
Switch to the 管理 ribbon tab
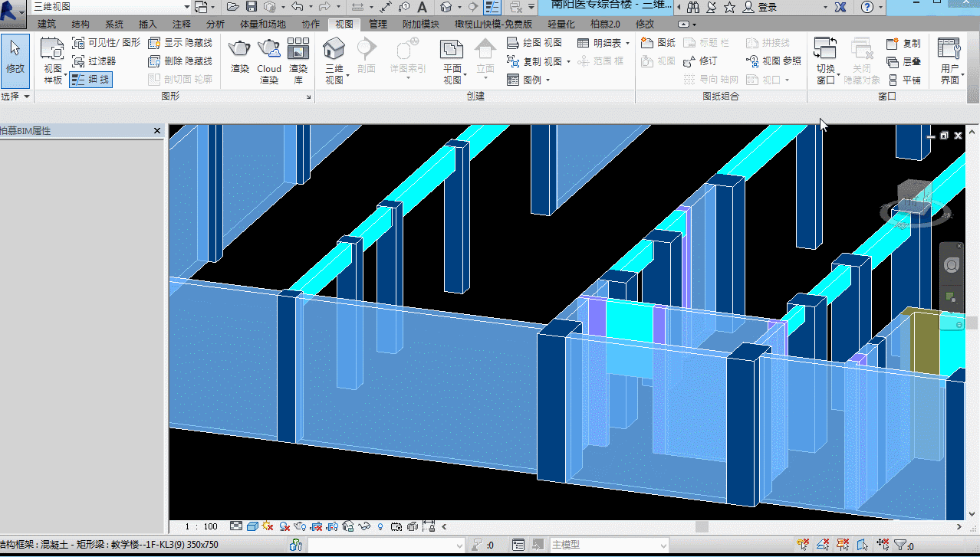[378, 25]
